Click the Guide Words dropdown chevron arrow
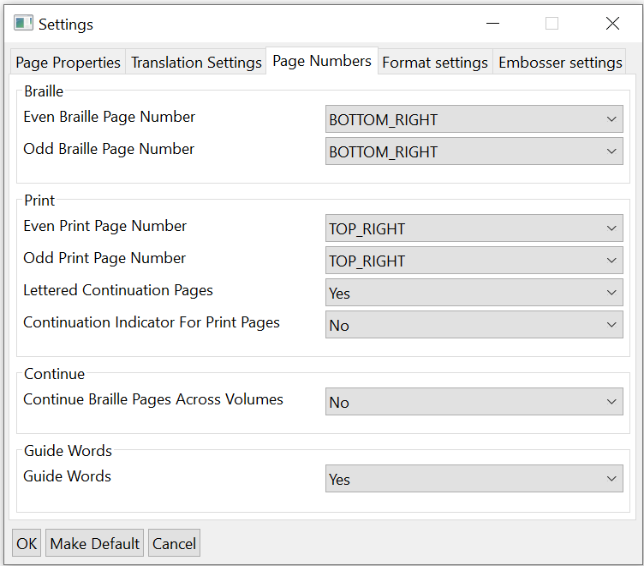The height and width of the screenshot is (566, 644). [x=611, y=479]
